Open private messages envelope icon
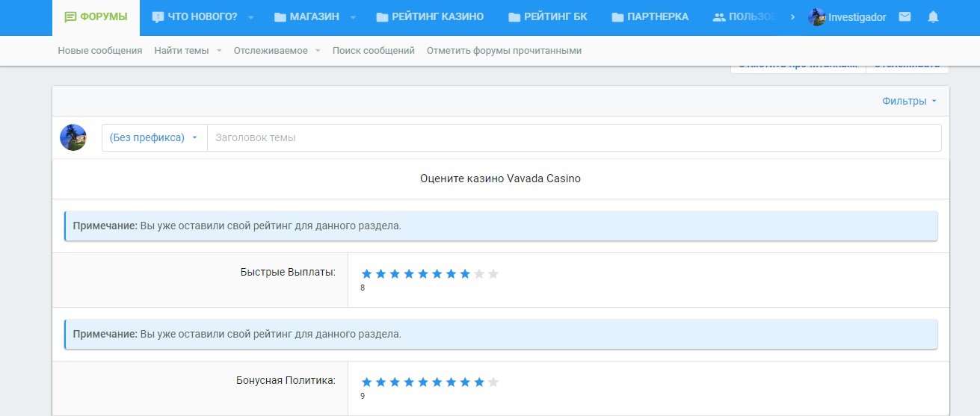Screen dimensions: 980x416 pos(905,17)
